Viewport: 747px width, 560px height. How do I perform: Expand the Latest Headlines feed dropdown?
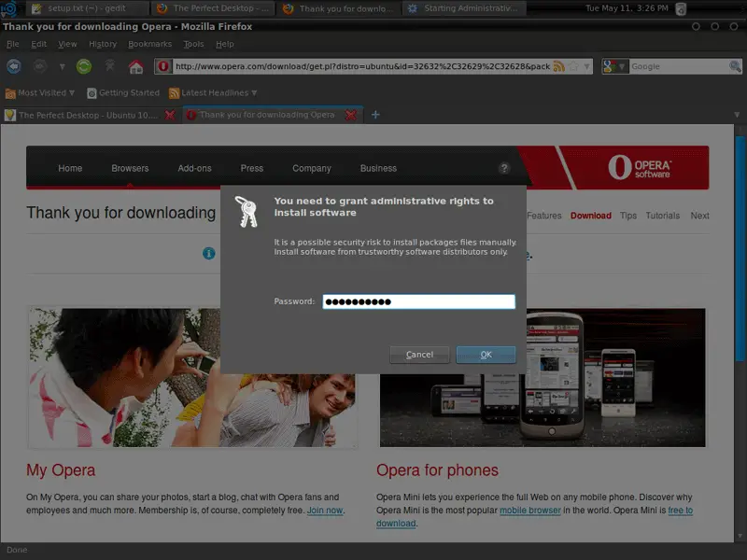point(213,92)
